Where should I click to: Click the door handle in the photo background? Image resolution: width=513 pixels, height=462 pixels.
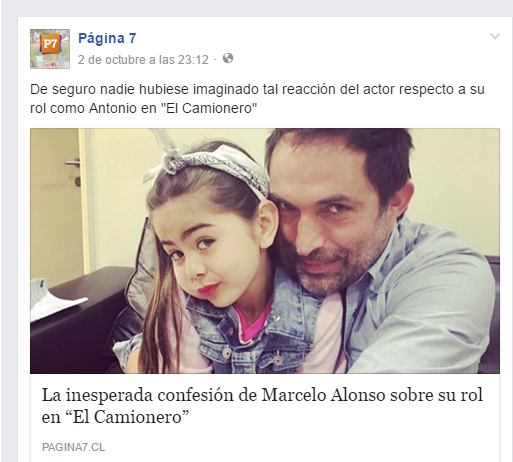tap(74, 172)
